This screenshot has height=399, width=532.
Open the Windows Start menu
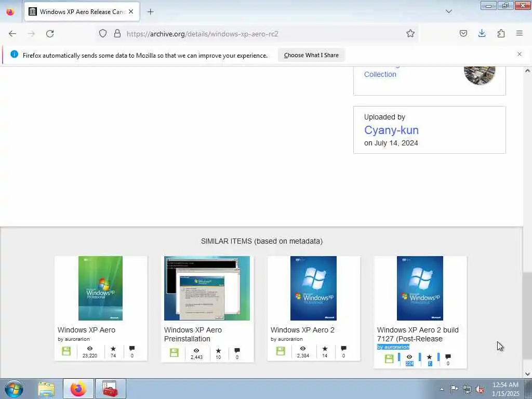pos(14,389)
